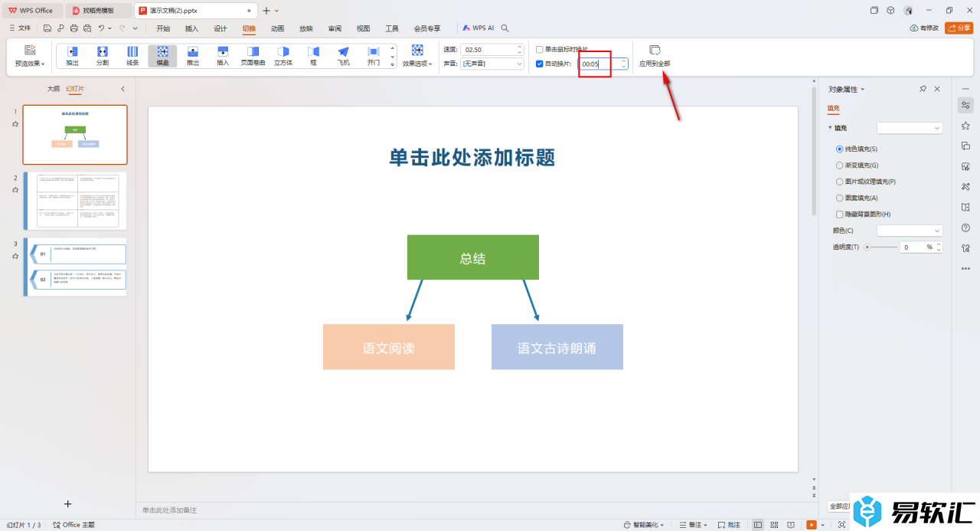
Task: Open the more options ellipsis in sidebar
Action: pyautogui.click(x=965, y=268)
